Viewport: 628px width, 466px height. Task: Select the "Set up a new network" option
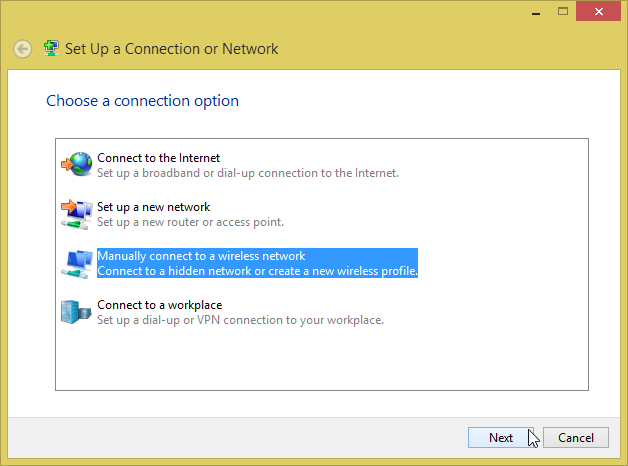[153, 207]
